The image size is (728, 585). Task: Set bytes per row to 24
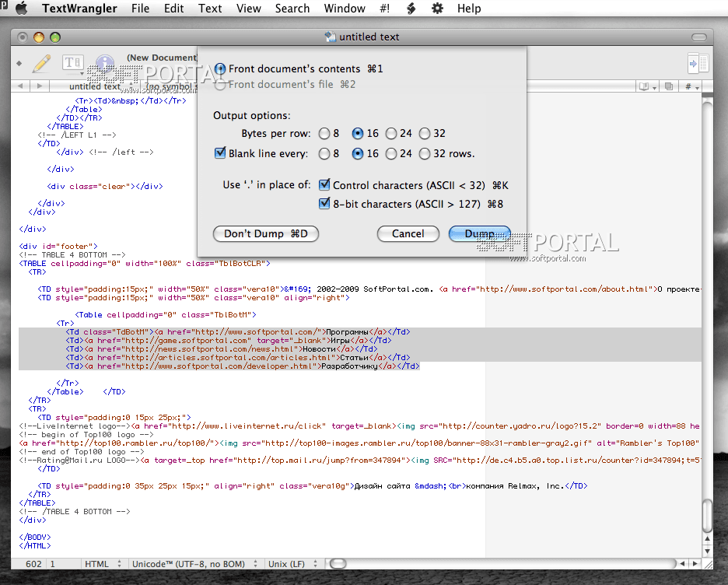391,134
